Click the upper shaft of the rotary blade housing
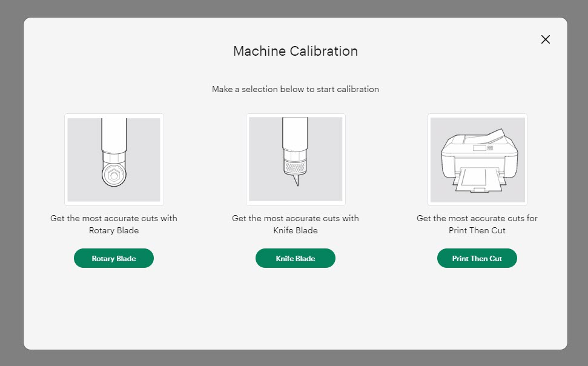This screenshot has height=366, width=588. pyautogui.click(x=114, y=133)
